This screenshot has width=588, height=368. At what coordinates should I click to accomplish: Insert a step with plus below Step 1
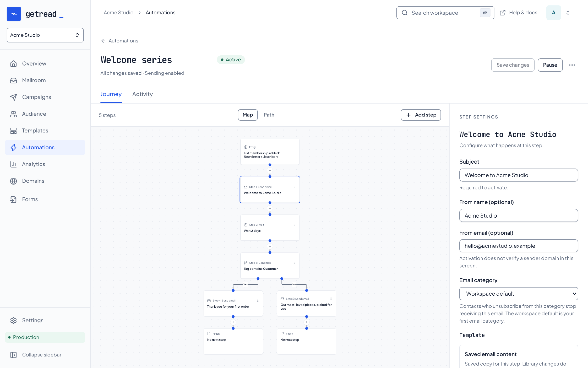click(x=270, y=209)
